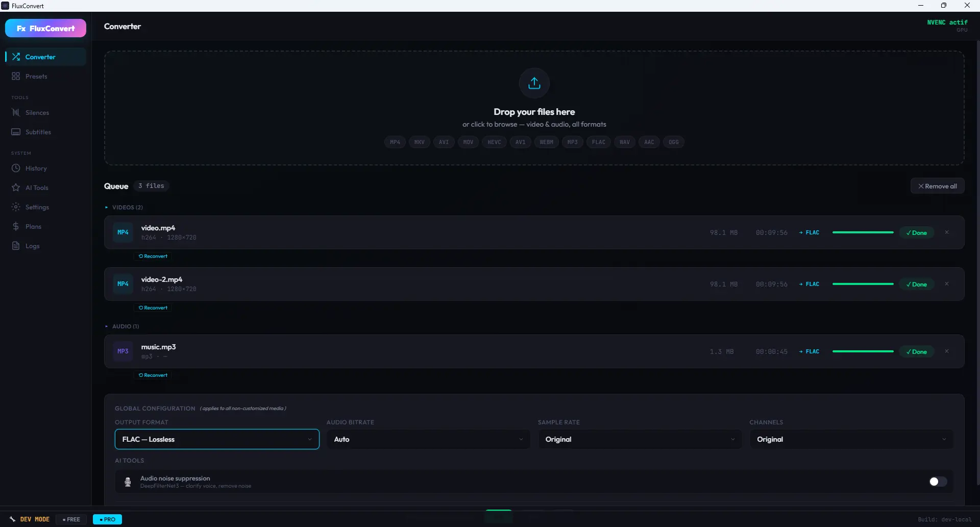Viewport: 980px width, 527px height.
Task: Switch to FREE mode in status bar
Action: tap(71, 519)
